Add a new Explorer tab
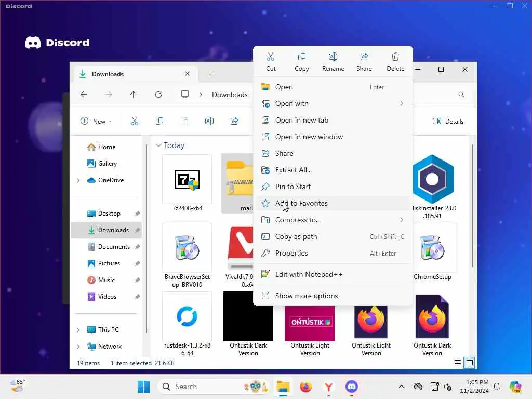The width and height of the screenshot is (532, 399). 210,74
